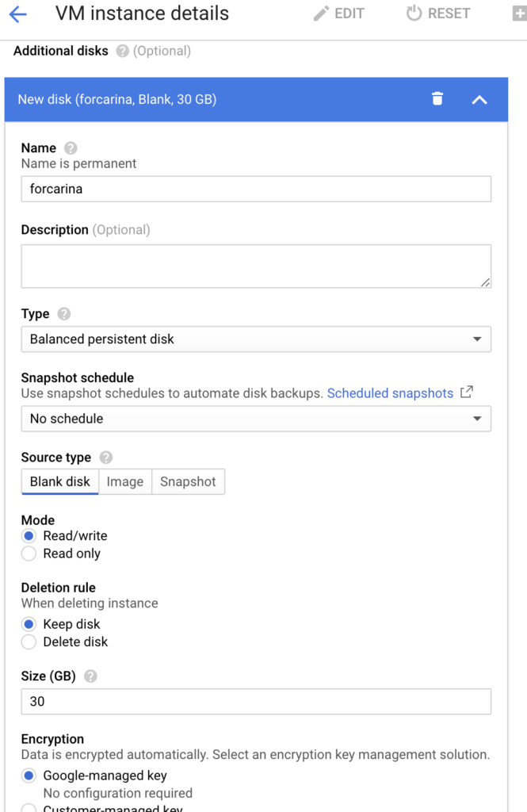Click help icon beside Source type
The width and height of the screenshot is (527, 812).
[x=106, y=458]
